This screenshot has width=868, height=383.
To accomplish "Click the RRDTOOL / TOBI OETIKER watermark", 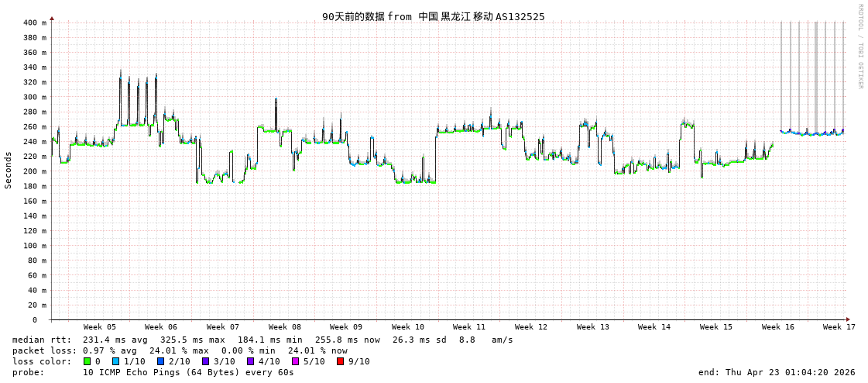I will click(859, 47).
